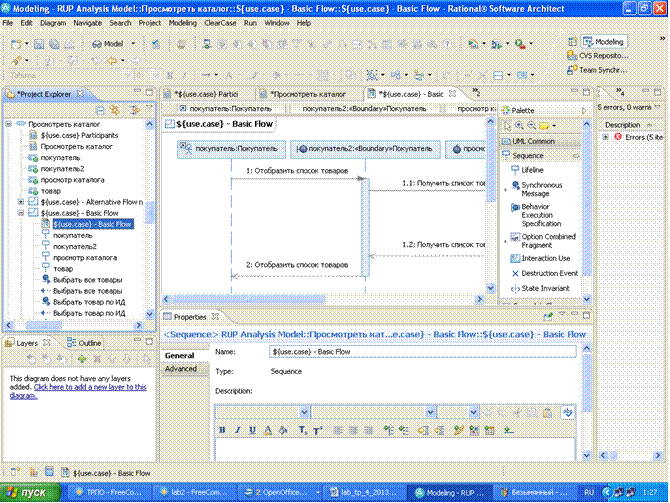
Task: Expand the Alternative Flow tree node
Action: [x=21, y=202]
